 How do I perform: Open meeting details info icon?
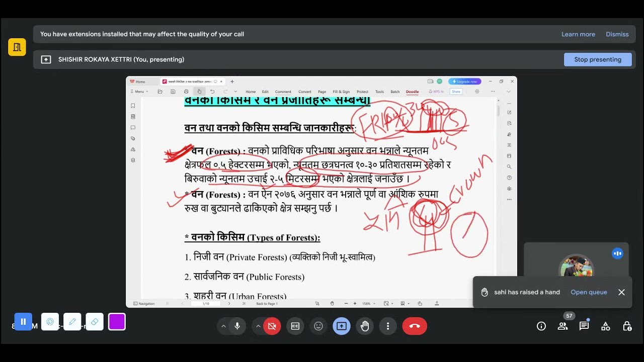click(541, 326)
